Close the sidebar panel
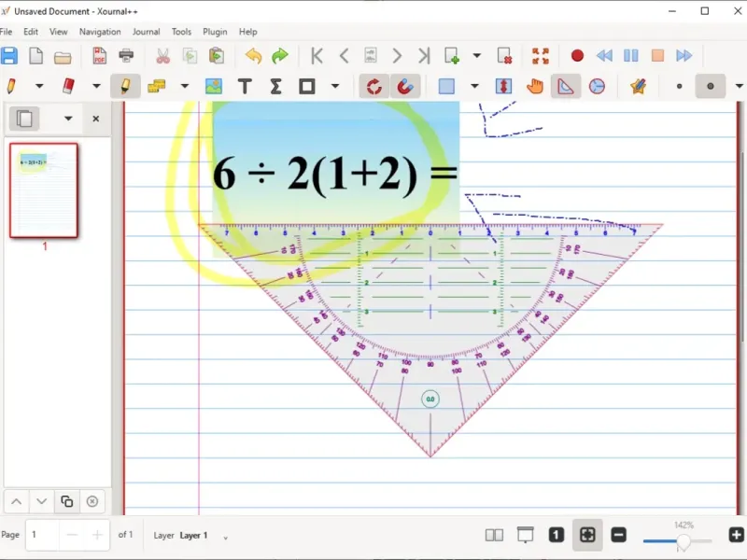Screen dimensions: 747x560 pos(96,119)
